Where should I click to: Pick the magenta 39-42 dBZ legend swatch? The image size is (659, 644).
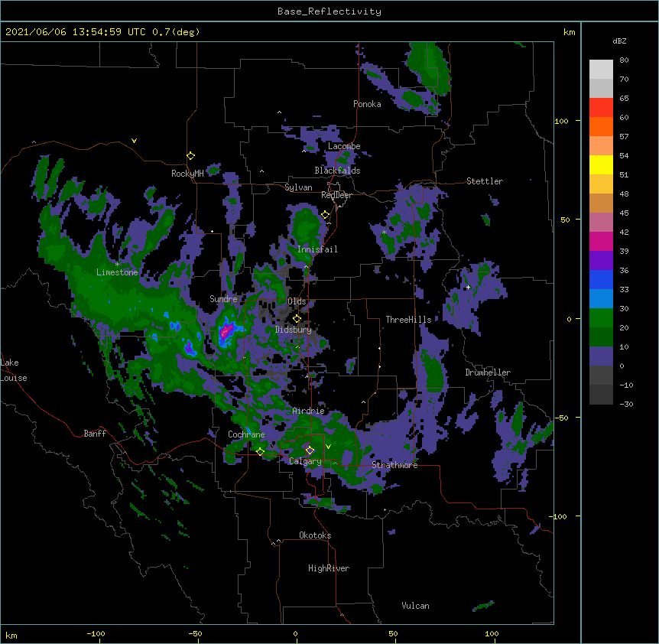pos(601,242)
